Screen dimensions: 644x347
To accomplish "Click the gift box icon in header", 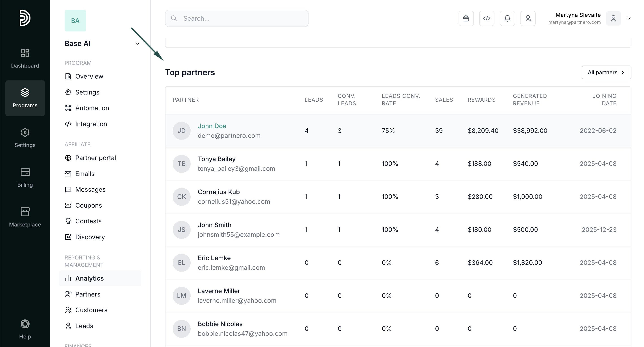I will pyautogui.click(x=466, y=18).
